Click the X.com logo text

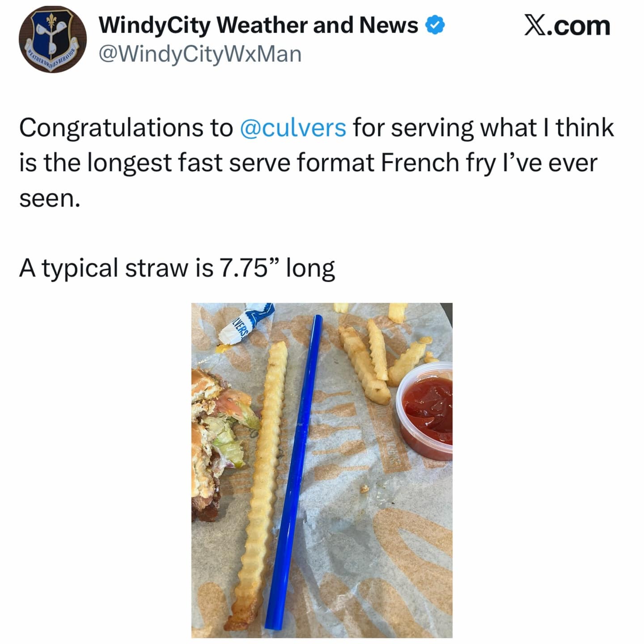point(567,26)
